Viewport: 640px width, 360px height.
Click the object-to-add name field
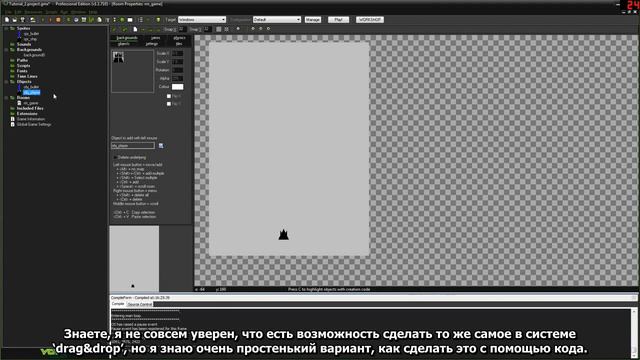(x=133, y=146)
